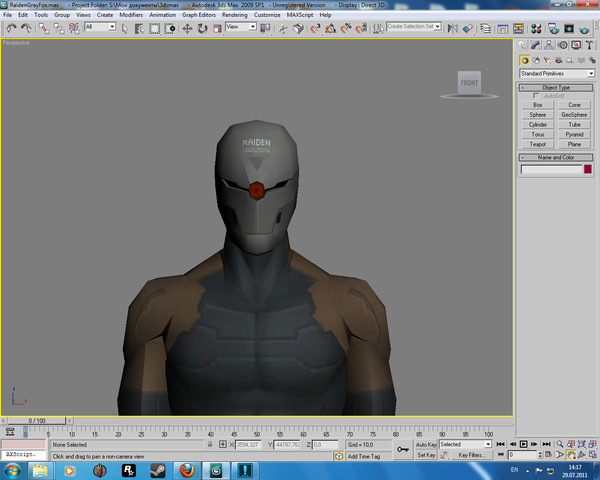Open the Customize menu
The image size is (600, 480).
point(267,15)
